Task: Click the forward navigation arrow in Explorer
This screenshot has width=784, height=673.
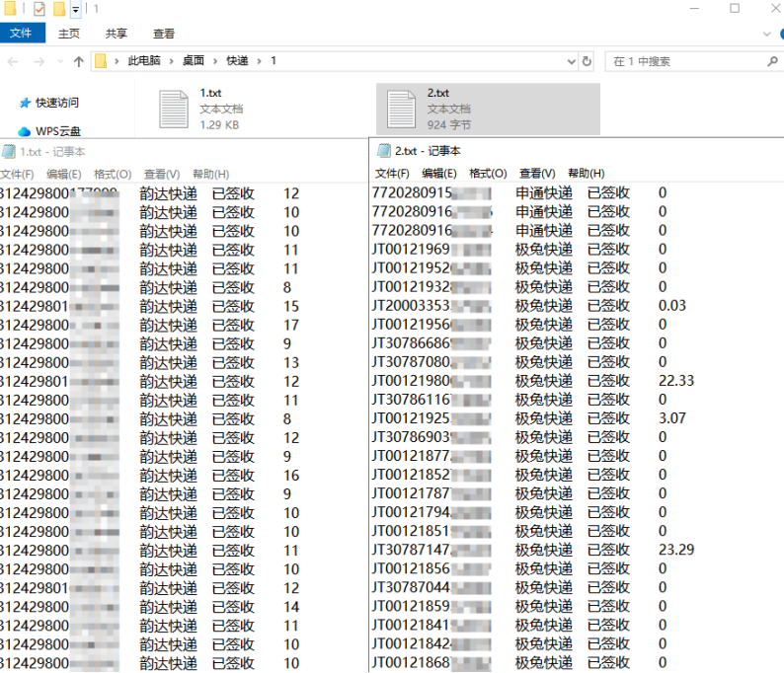Action: tap(39, 61)
